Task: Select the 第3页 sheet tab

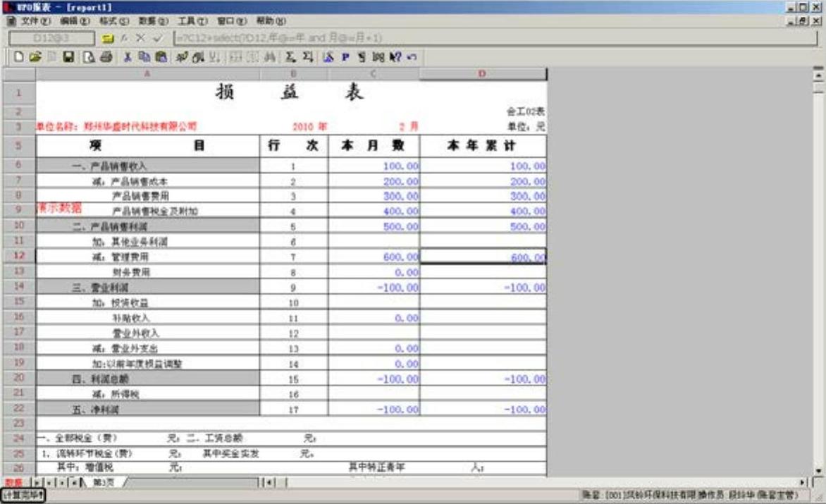Action: pos(103,482)
